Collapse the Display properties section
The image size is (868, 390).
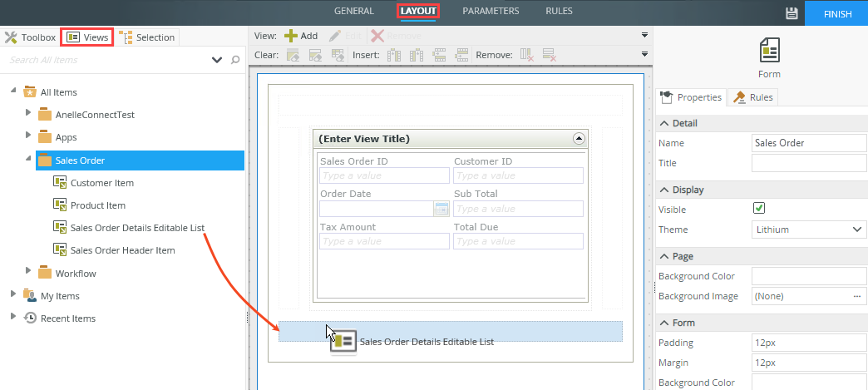[664, 190]
